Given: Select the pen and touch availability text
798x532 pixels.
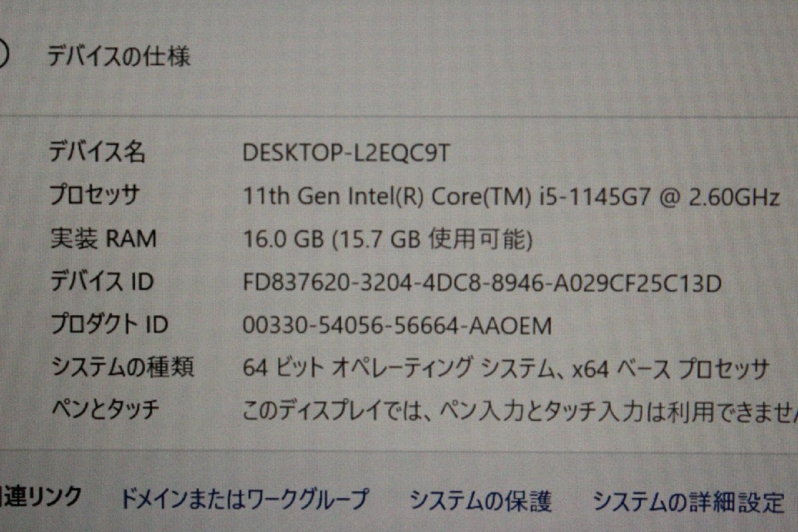Looking at the screenshot, I should click(521, 410).
